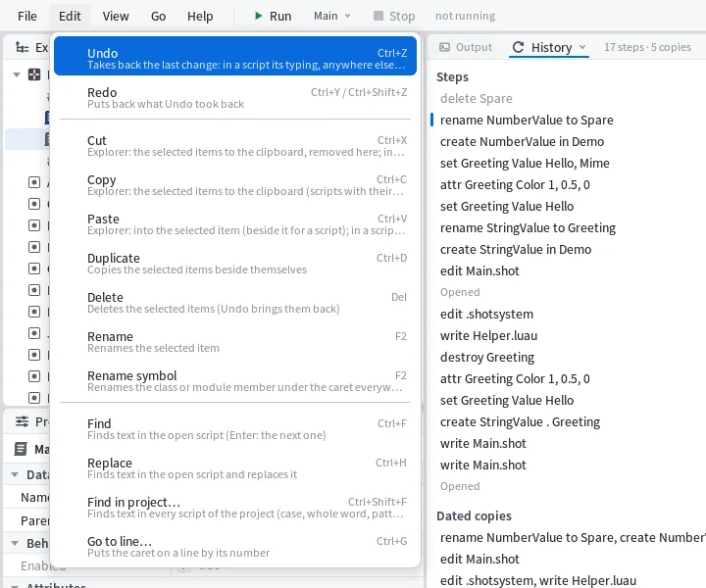Click the Run button
Image resolution: width=706 pixels, height=588 pixels.
pos(273,17)
